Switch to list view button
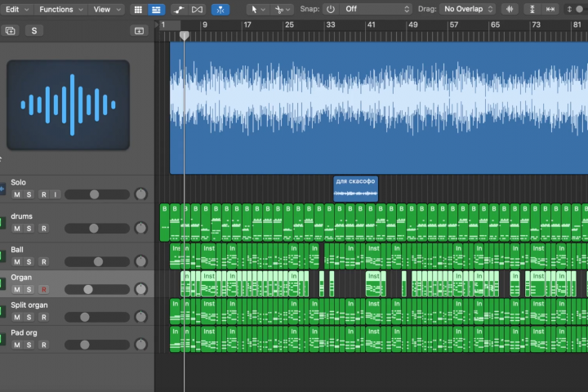Image resolution: width=588 pixels, height=392 pixels. click(156, 9)
